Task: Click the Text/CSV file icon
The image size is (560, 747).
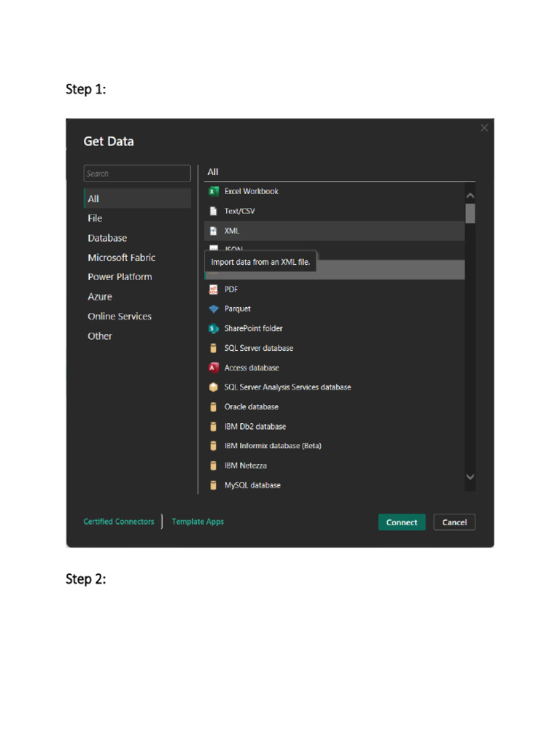Action: click(x=214, y=211)
